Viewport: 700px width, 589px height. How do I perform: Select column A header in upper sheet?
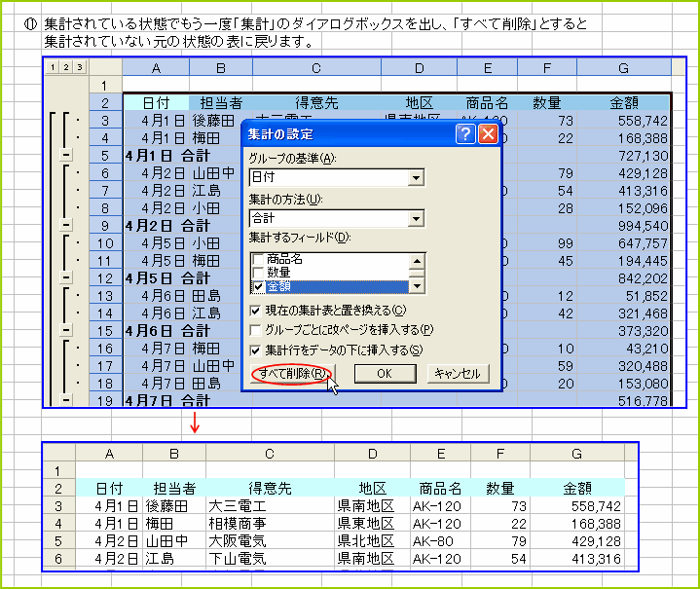coord(156,68)
